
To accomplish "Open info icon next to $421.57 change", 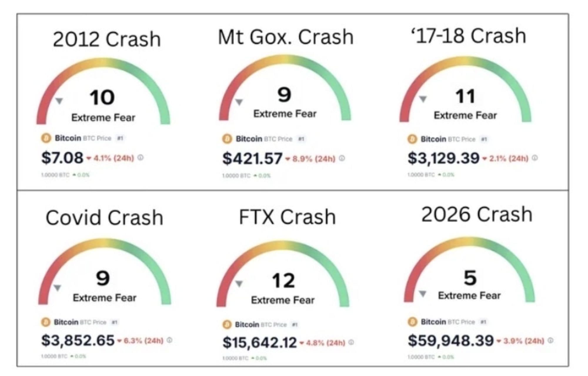I will 342,158.
